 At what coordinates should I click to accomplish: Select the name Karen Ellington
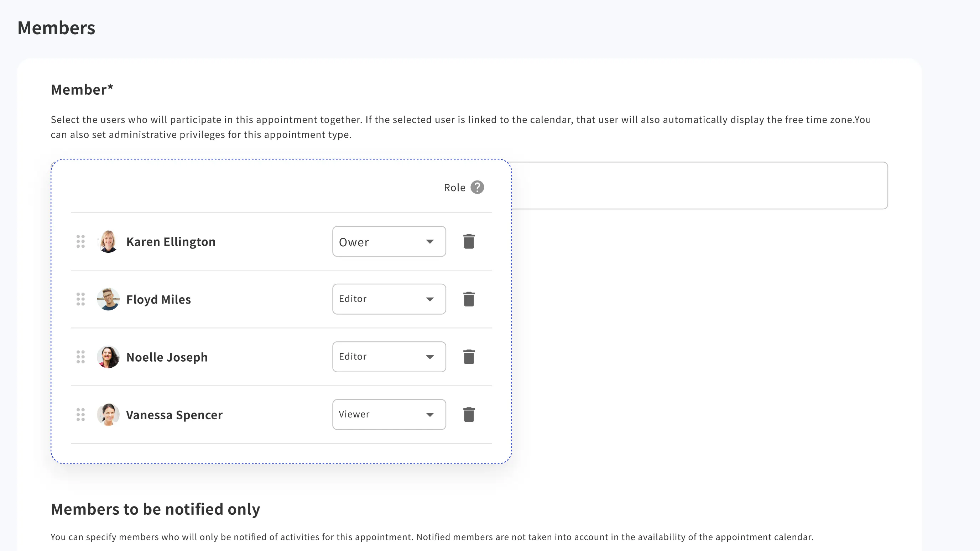click(171, 241)
